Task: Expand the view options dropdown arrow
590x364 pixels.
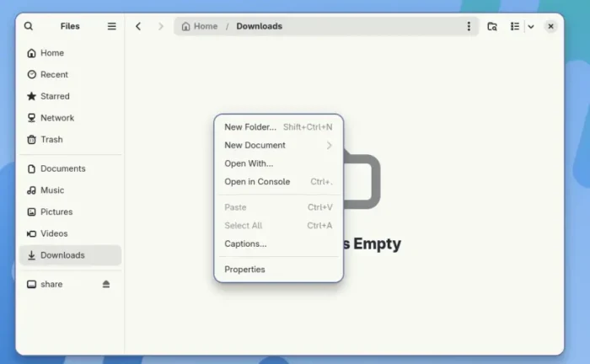Action: tap(531, 27)
